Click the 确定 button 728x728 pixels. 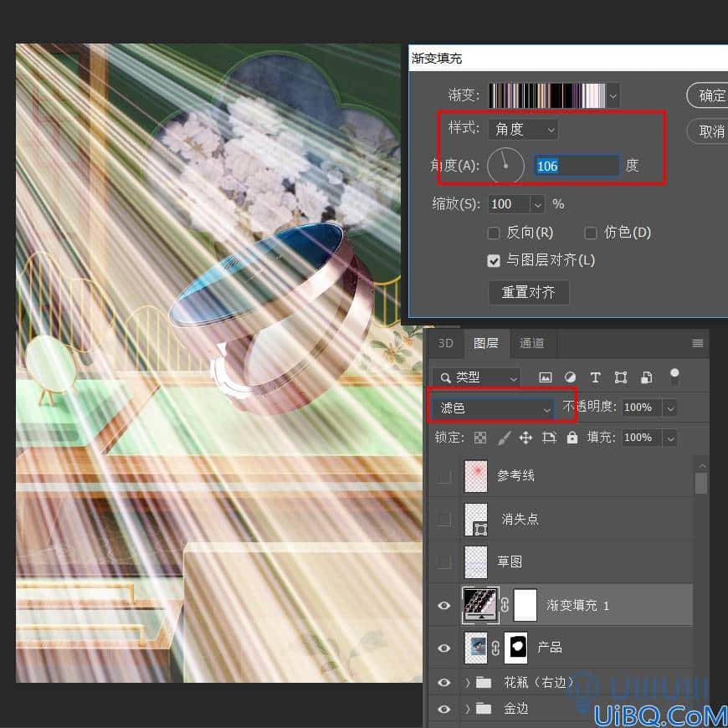click(x=709, y=95)
